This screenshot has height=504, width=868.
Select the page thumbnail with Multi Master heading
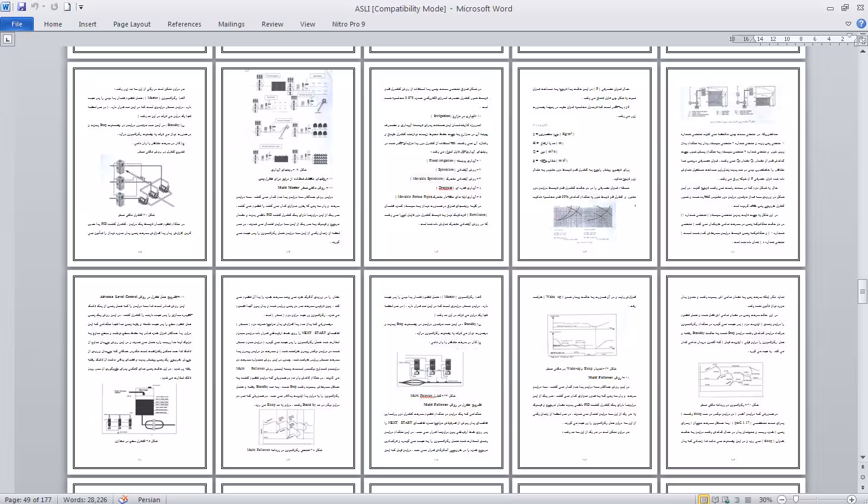pyautogui.click(x=288, y=164)
